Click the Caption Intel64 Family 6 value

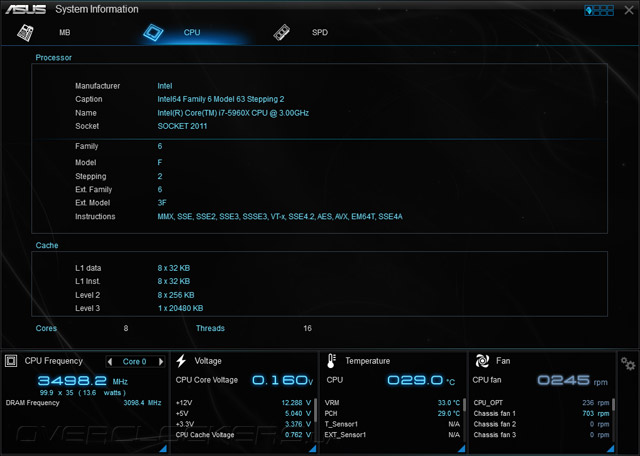tap(221, 99)
